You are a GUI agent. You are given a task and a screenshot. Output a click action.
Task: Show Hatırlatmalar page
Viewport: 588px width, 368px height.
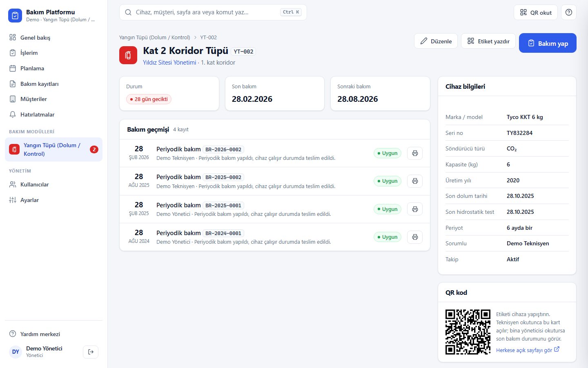pos(53,114)
